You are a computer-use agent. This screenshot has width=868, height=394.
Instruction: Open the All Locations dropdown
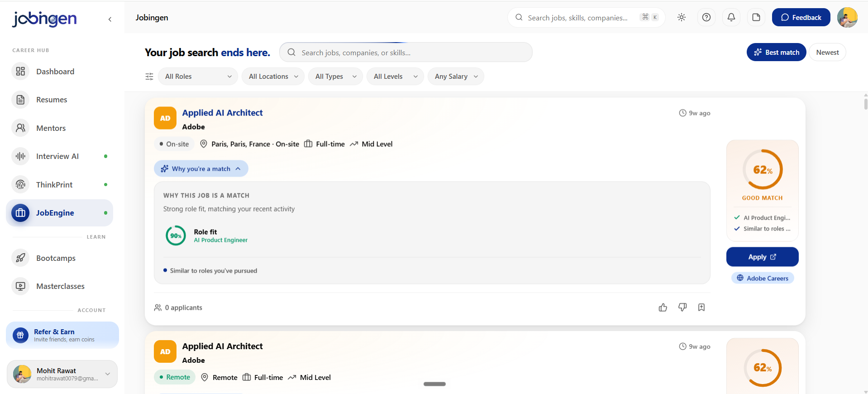(273, 77)
